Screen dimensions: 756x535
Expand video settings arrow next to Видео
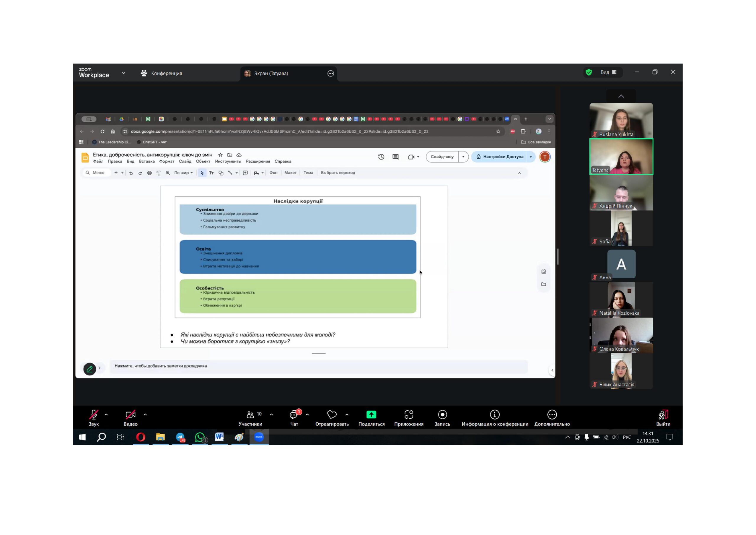click(x=145, y=414)
